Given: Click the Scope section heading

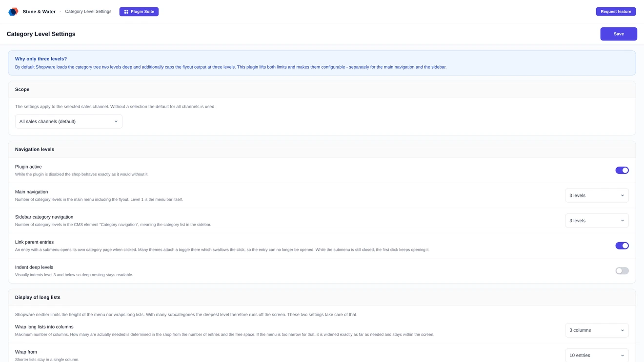Looking at the screenshot, I should pos(22,90).
